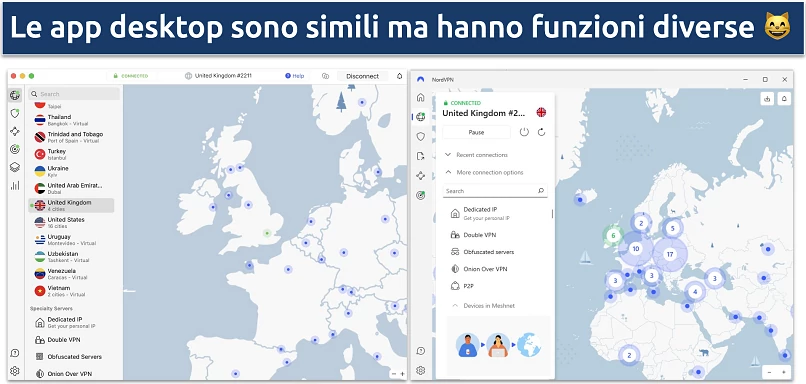
Task: Select Turkey in Mac country list
Action: [72, 154]
